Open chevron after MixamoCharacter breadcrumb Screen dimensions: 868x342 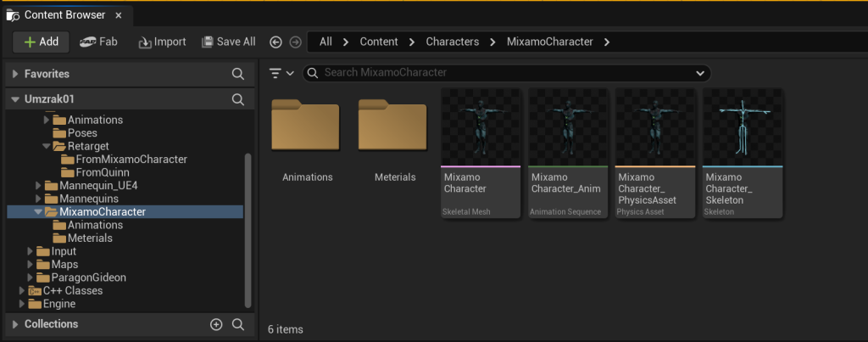click(x=607, y=42)
